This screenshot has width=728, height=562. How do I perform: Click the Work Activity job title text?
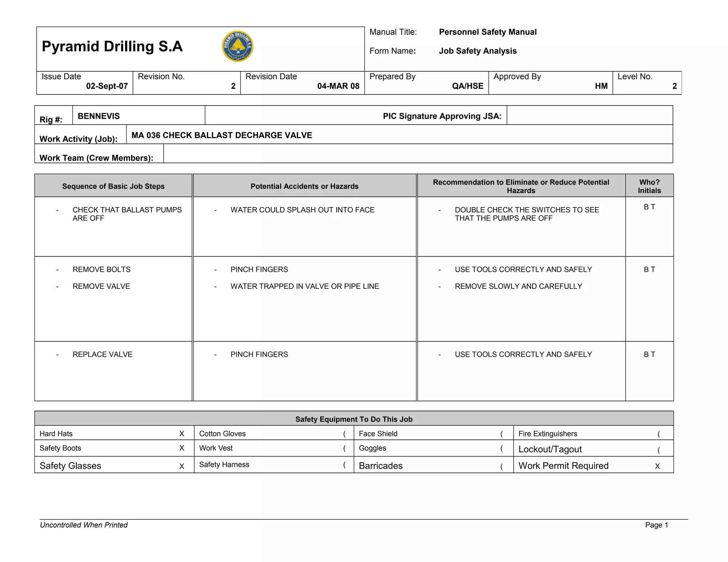(x=221, y=135)
